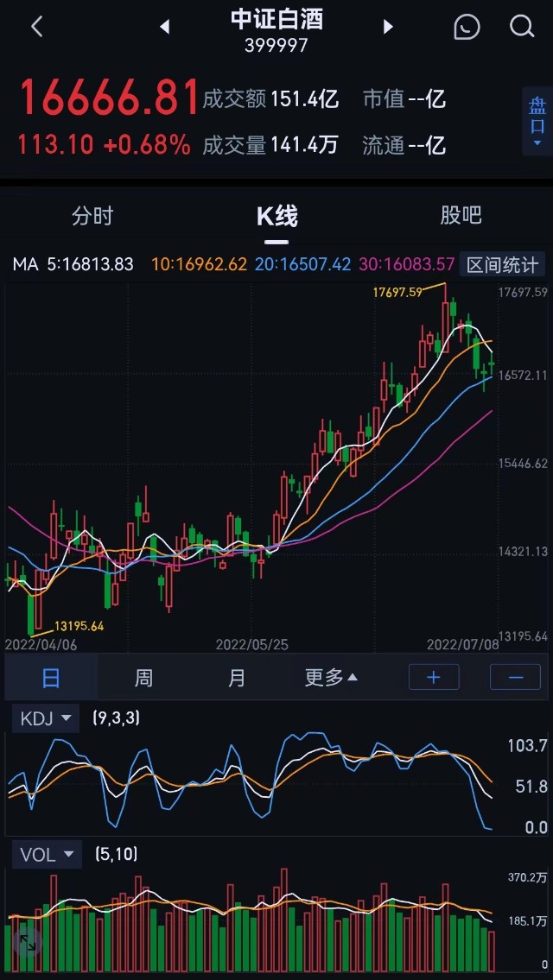Expand the 盘口 panel
This screenshot has height=980, width=553.
[537, 121]
